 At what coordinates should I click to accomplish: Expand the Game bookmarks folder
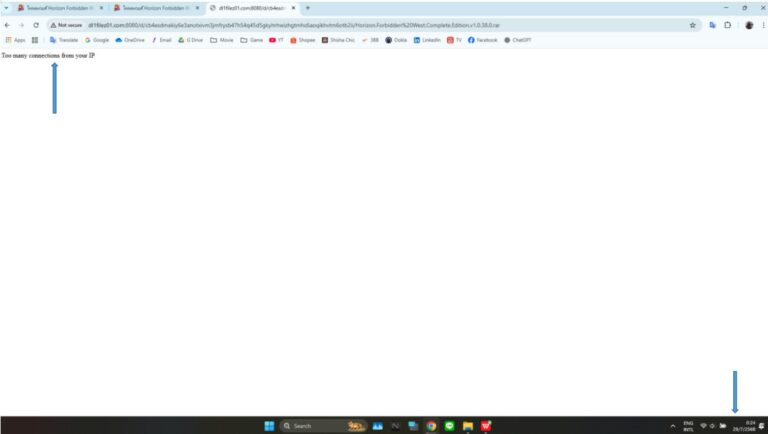point(251,40)
